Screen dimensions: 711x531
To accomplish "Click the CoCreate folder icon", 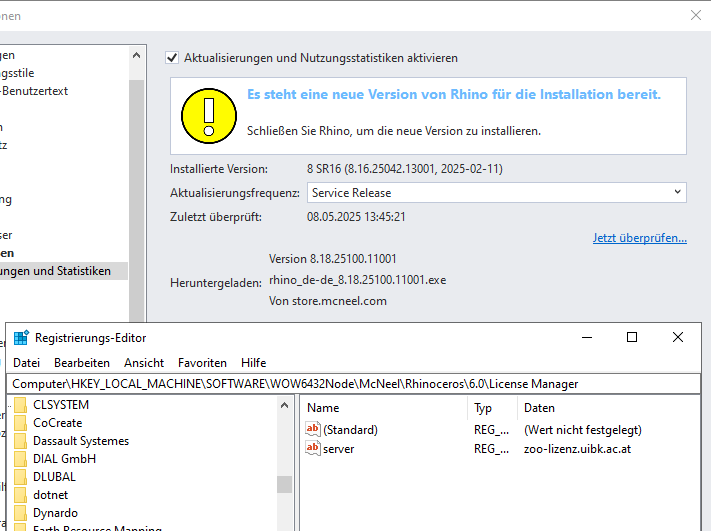I will coord(20,423).
